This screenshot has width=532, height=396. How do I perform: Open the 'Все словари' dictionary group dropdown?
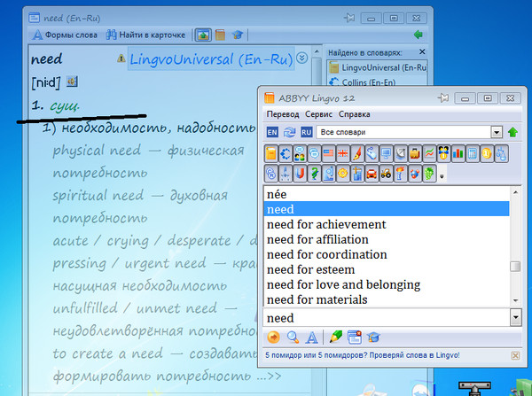(497, 132)
